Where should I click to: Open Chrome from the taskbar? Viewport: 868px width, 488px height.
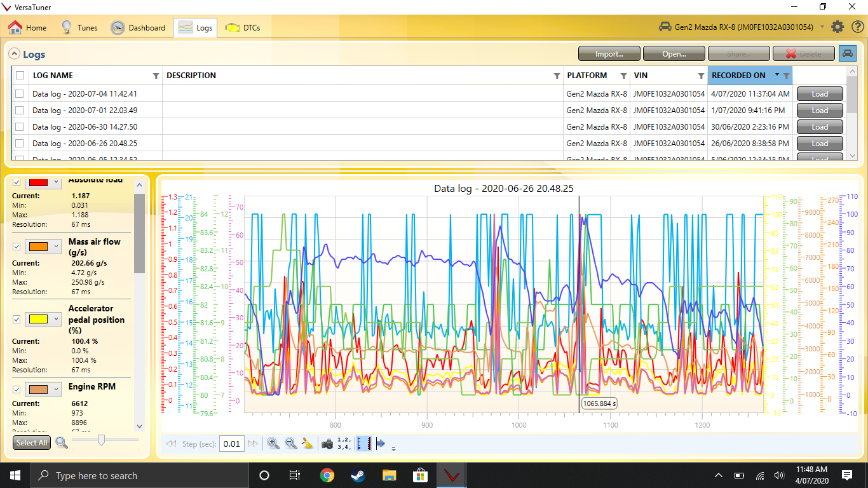tap(327, 475)
